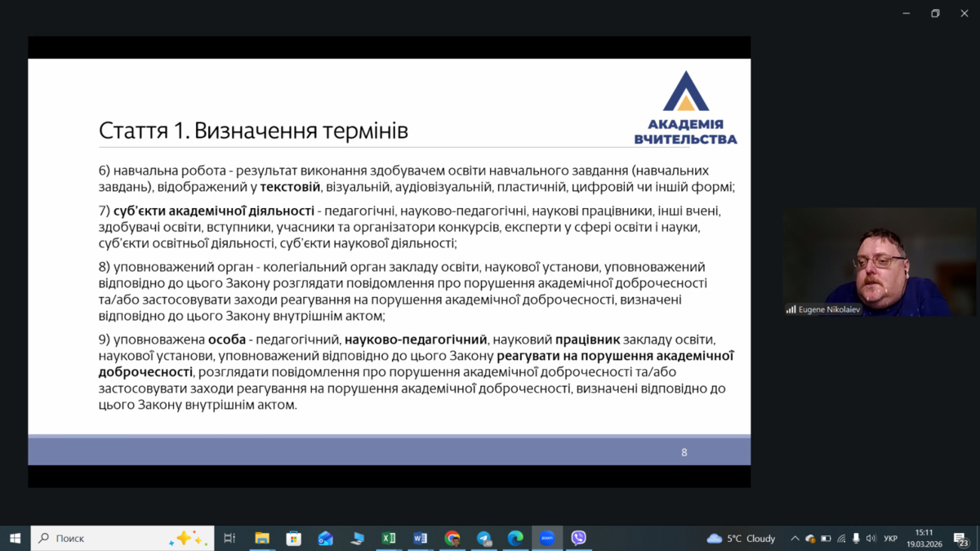This screenshot has height=551, width=980.
Task: Open Viber from the taskbar
Action: (579, 538)
